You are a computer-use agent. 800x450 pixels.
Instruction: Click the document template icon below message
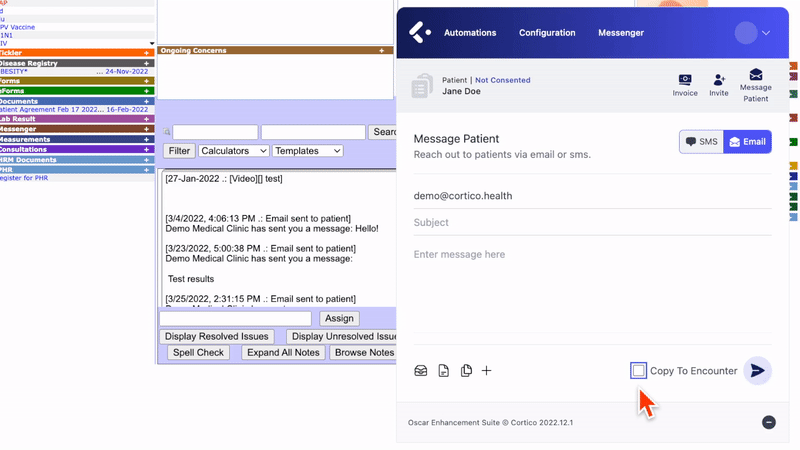[444, 371]
